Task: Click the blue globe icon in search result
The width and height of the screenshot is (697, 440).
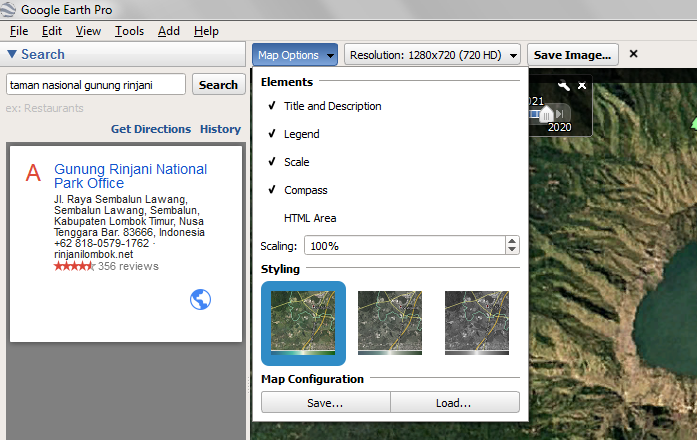Action: 200,300
